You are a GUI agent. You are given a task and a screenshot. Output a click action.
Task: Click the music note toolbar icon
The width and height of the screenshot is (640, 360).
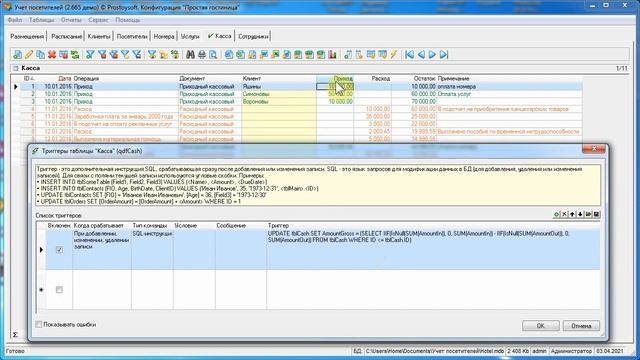[348, 55]
